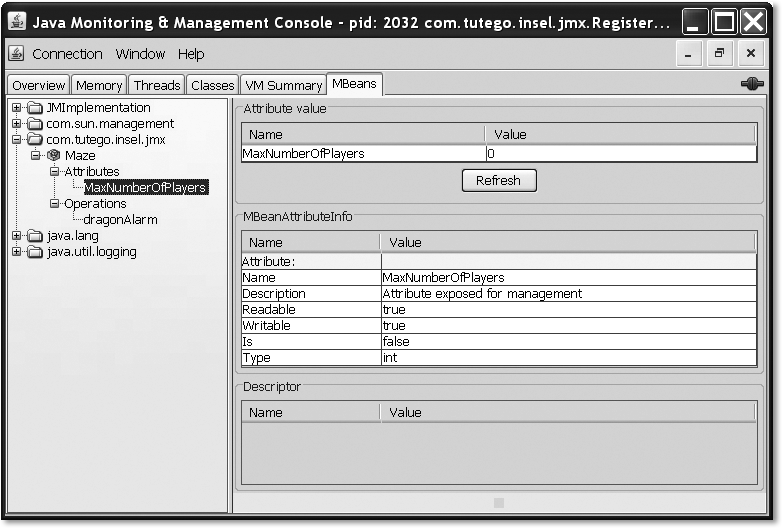Select the Operations tree label
This screenshot has height=528, width=782.
pos(95,203)
